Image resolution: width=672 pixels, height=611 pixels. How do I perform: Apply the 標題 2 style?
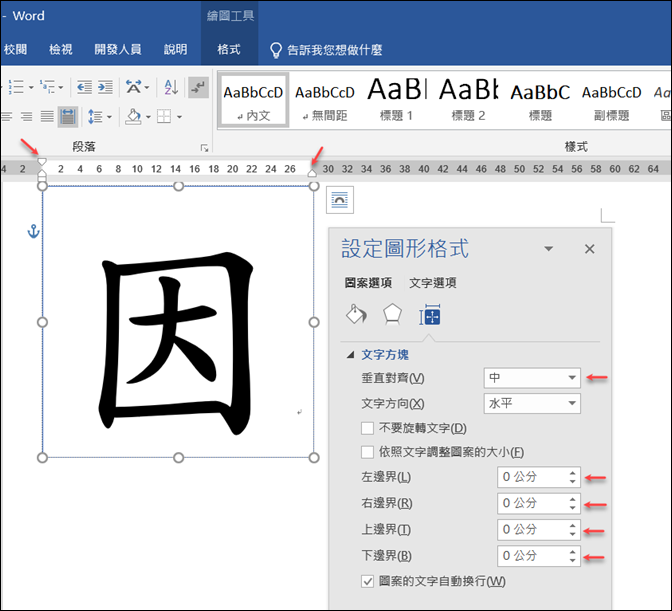pyautogui.click(x=468, y=101)
